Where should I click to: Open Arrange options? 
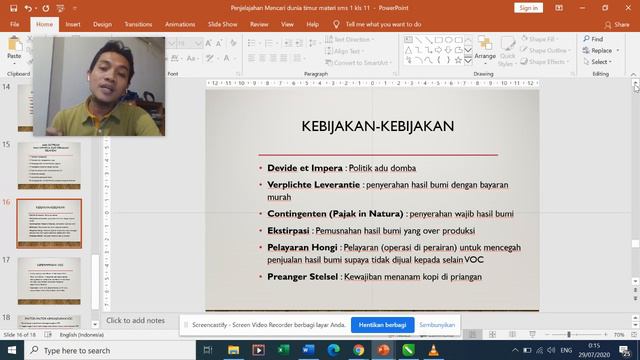tap(485, 50)
